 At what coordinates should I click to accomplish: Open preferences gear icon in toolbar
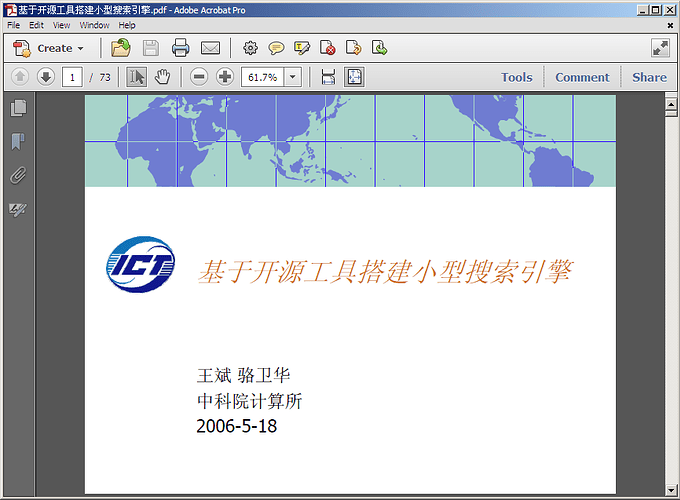click(x=250, y=48)
